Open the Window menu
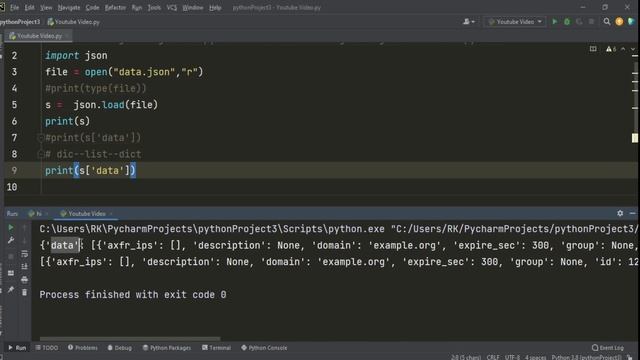The image size is (640, 360). coord(193,7)
